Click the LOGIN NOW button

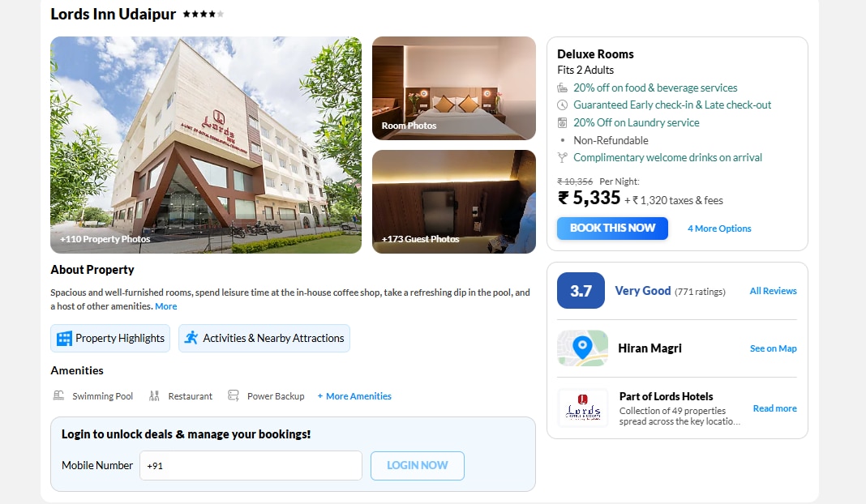418,465
